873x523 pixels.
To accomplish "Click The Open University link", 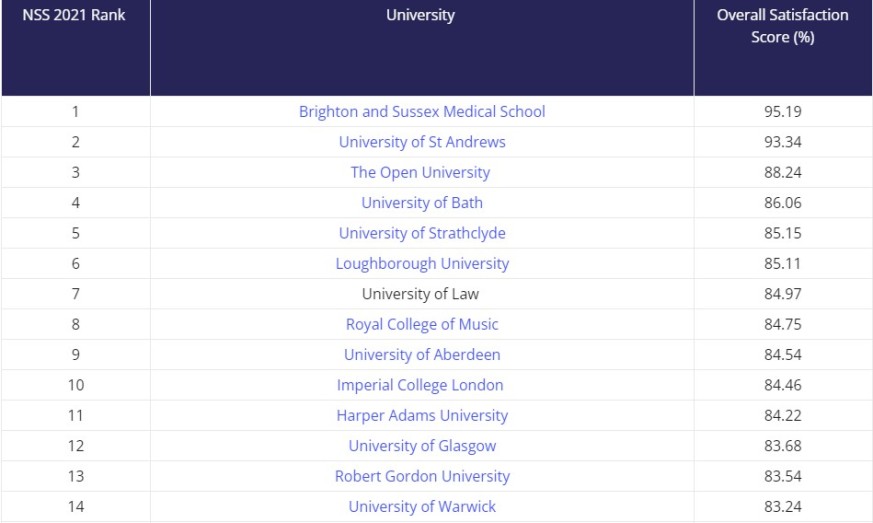I will tap(420, 173).
